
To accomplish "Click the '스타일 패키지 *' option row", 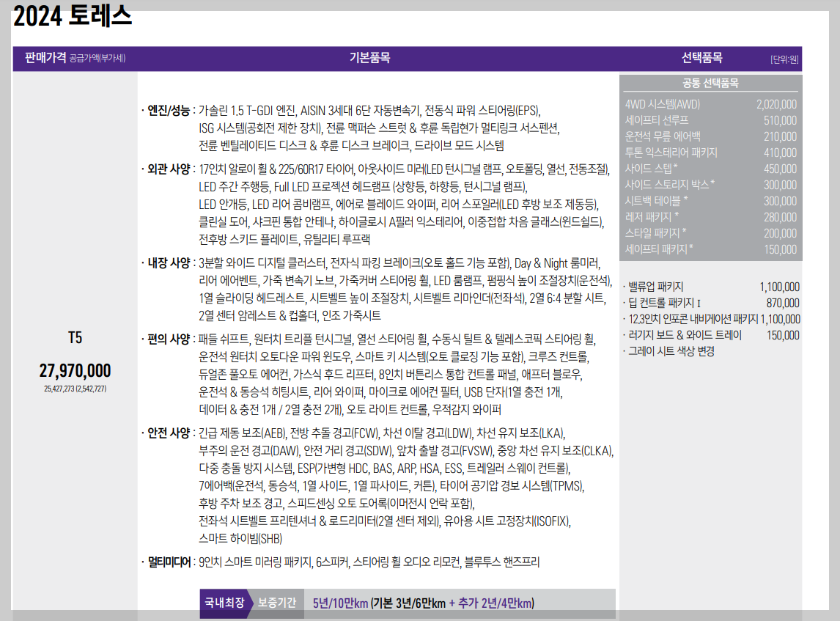I will (x=710, y=233).
